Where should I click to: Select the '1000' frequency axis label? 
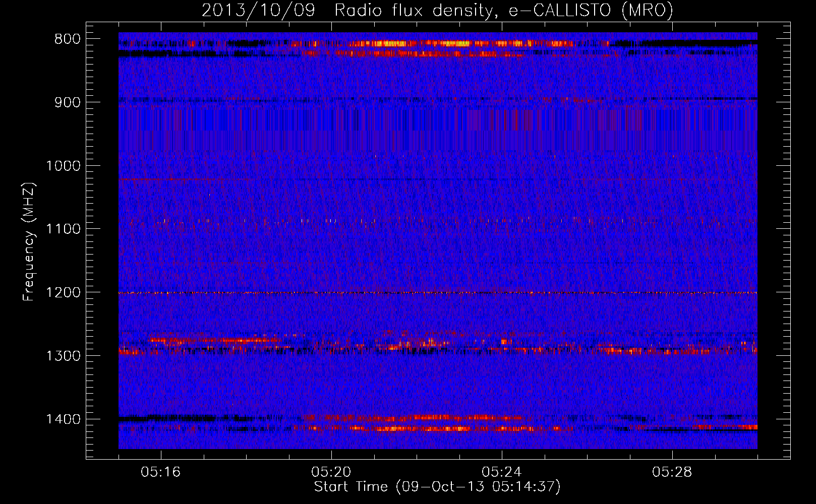63,166
